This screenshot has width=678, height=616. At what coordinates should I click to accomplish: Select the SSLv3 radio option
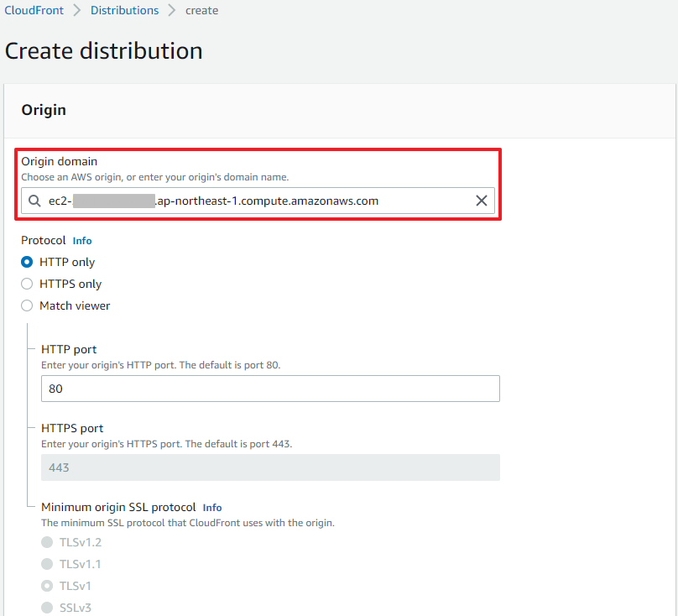47,608
